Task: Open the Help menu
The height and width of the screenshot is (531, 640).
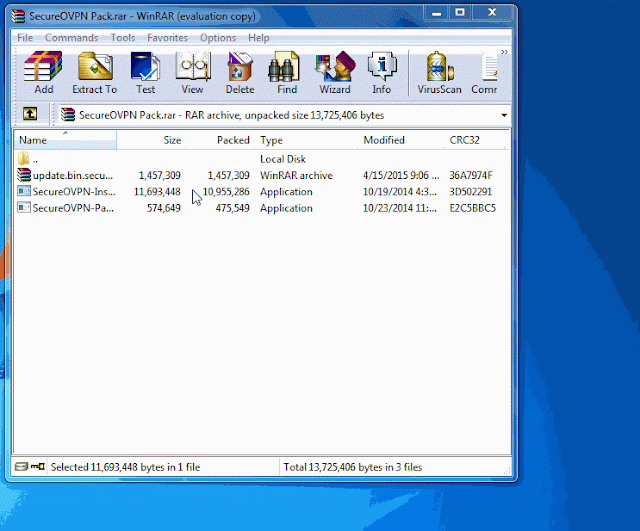Action: pyautogui.click(x=259, y=38)
